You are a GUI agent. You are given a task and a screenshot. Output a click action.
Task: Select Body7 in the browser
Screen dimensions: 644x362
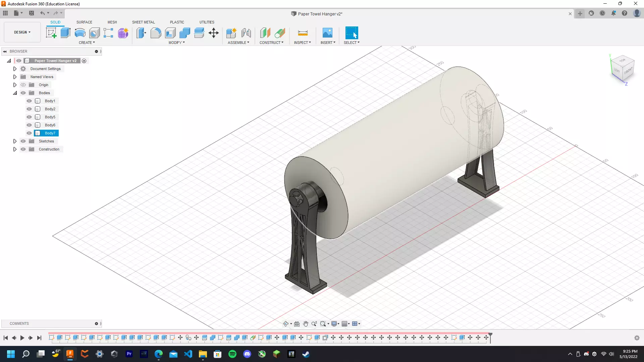click(50, 133)
